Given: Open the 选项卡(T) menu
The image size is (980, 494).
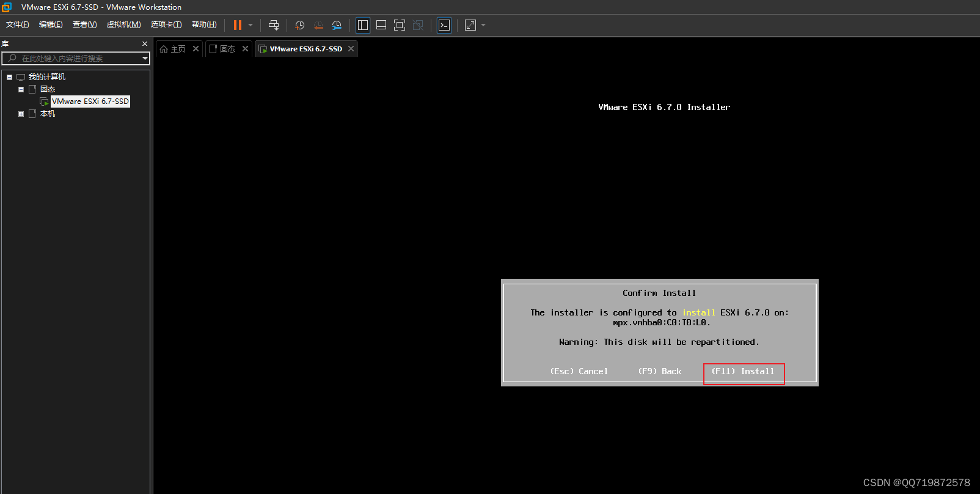Looking at the screenshot, I should (166, 24).
